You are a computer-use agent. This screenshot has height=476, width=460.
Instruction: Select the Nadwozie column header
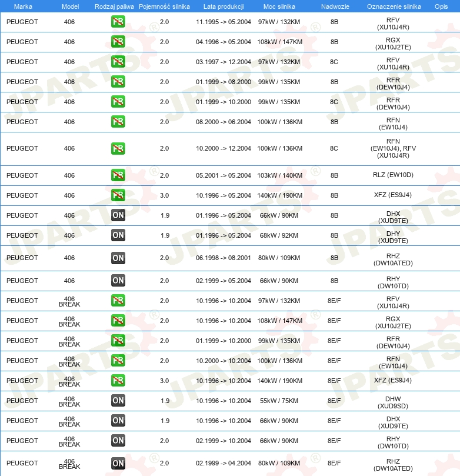click(335, 6)
